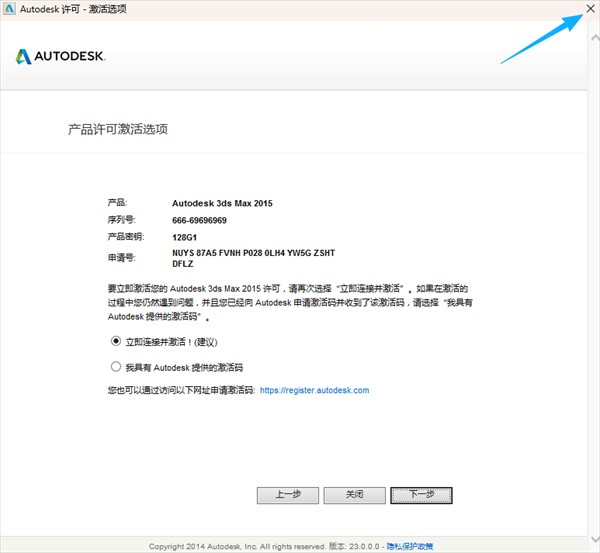The width and height of the screenshot is (600, 553).
Task: Click the 产品许可激活选项 heading
Action: (x=117, y=129)
